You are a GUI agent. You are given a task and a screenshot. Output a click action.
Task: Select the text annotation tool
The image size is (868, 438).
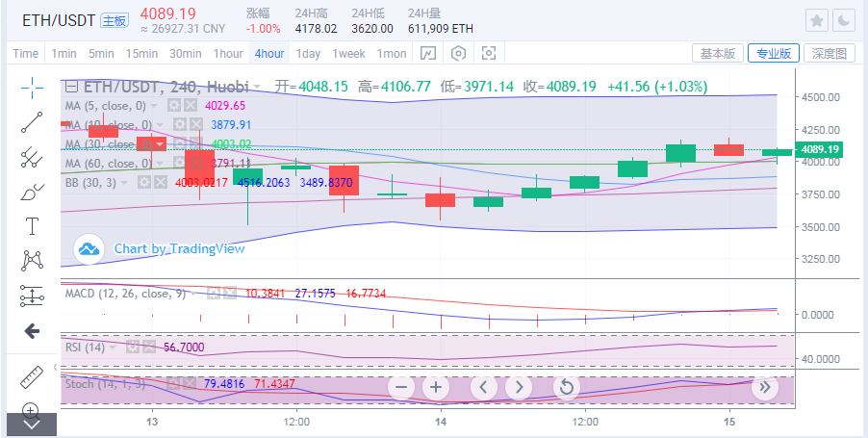point(32,226)
